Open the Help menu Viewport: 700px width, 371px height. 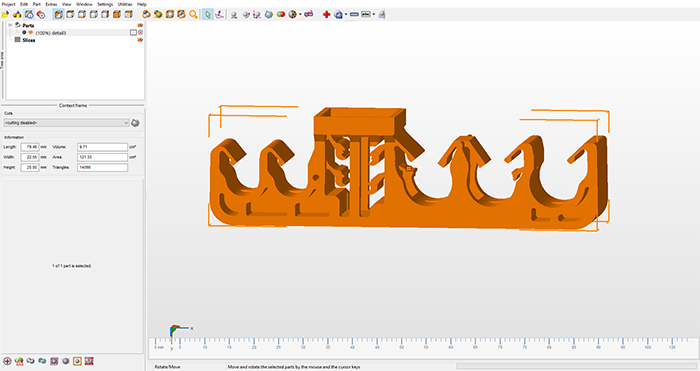142,4
